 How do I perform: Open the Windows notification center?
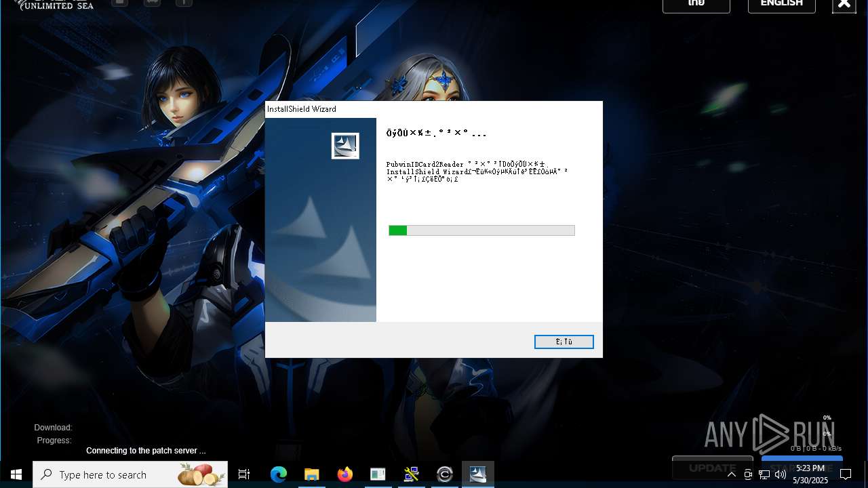846,474
